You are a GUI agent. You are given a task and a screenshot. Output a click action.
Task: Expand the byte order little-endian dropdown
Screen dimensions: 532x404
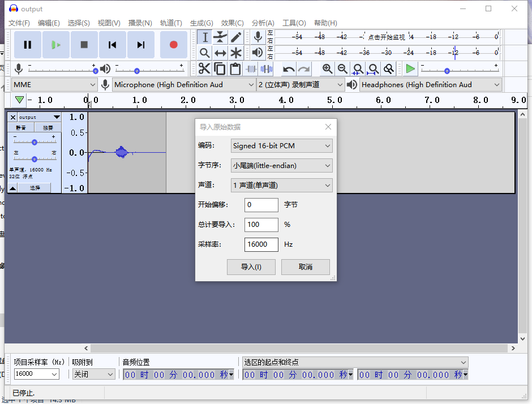pyautogui.click(x=281, y=166)
